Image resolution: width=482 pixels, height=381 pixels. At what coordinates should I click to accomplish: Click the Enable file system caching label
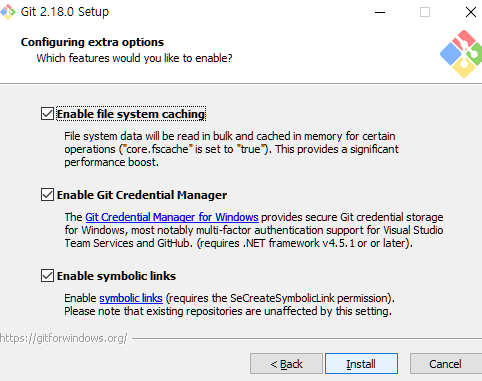pyautogui.click(x=131, y=114)
